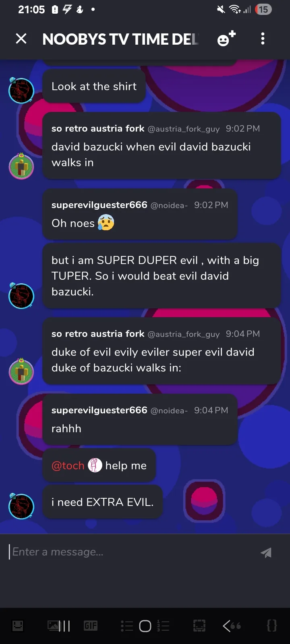Close the NOOBYS TV TIME chat

[x=21, y=39]
